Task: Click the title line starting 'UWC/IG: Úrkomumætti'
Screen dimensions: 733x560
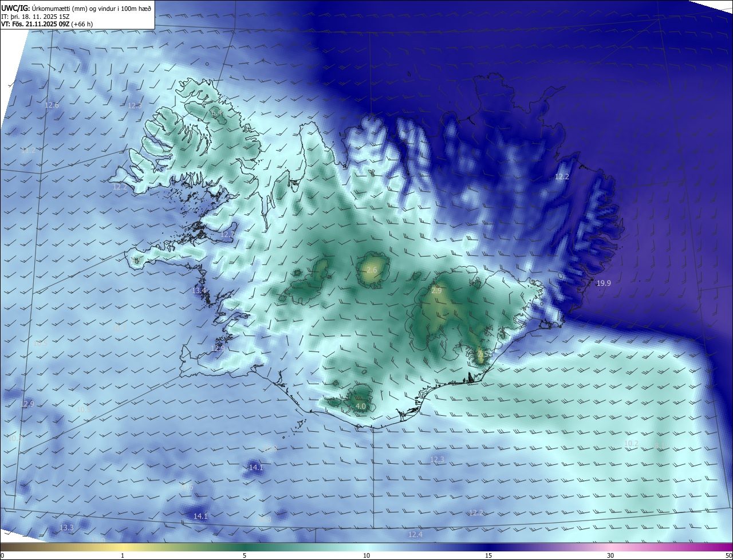Action: [76, 9]
